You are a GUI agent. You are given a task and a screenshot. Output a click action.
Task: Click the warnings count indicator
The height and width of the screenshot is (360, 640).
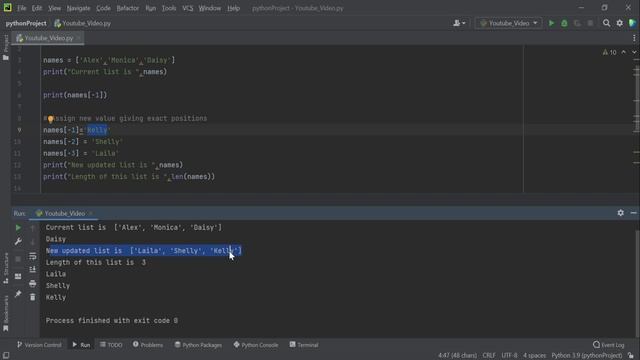pyautogui.click(x=609, y=52)
